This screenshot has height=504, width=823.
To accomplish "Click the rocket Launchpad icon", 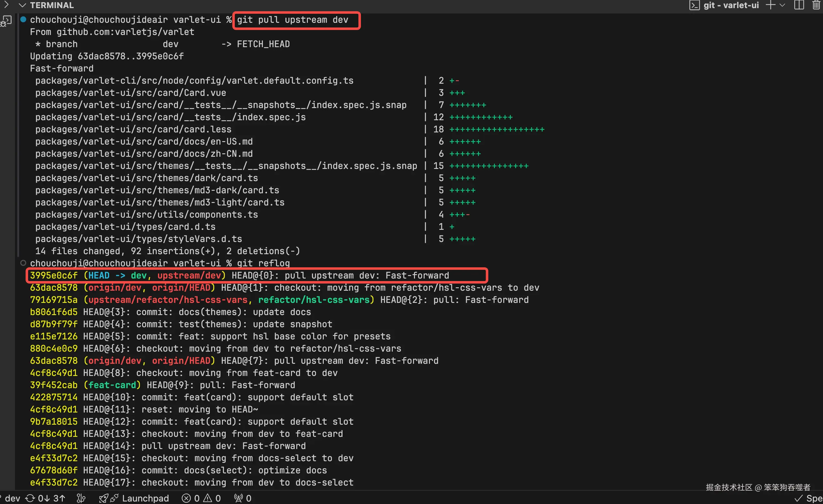I will click(x=104, y=498).
